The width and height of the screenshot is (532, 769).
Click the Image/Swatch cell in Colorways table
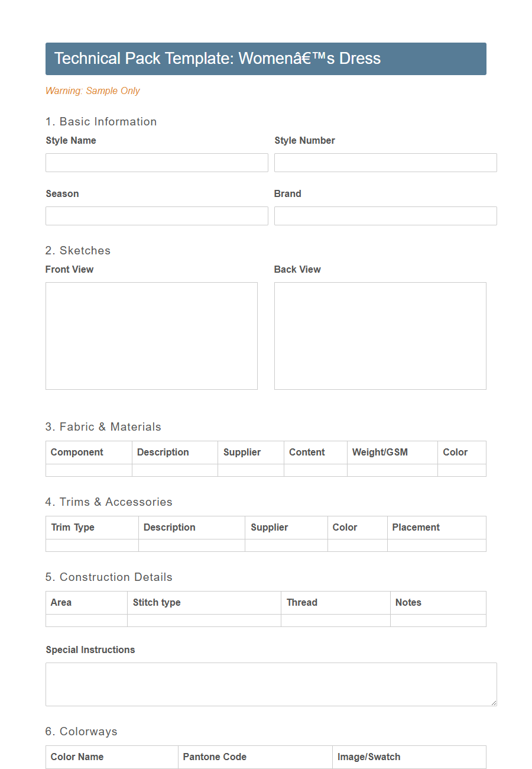[x=408, y=757]
